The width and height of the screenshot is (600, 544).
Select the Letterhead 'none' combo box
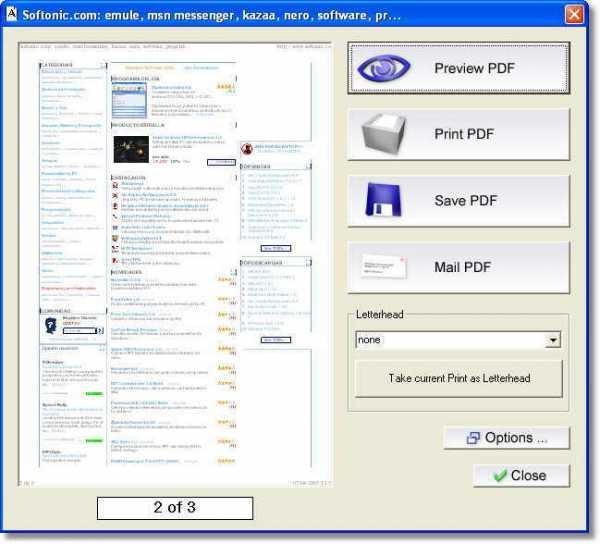(x=458, y=340)
